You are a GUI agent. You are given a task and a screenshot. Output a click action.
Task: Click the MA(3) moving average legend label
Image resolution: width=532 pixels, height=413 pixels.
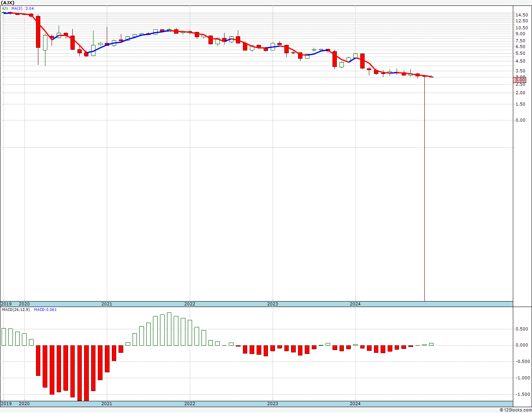coord(17,8)
